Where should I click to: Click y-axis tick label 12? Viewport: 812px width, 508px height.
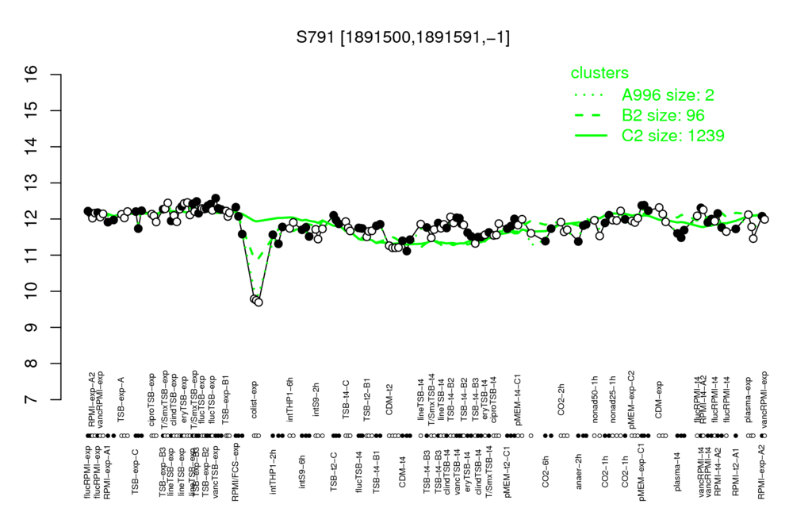(32, 219)
